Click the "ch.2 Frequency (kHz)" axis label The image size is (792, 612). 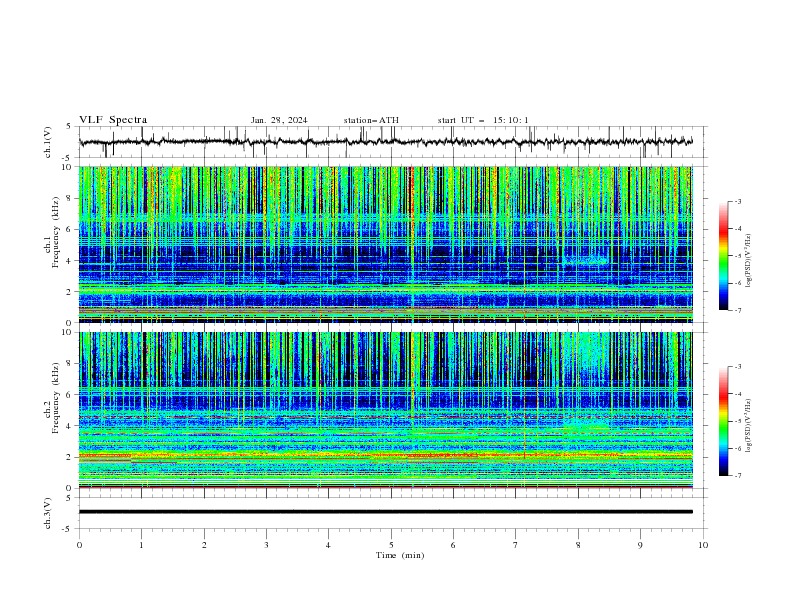coord(51,396)
